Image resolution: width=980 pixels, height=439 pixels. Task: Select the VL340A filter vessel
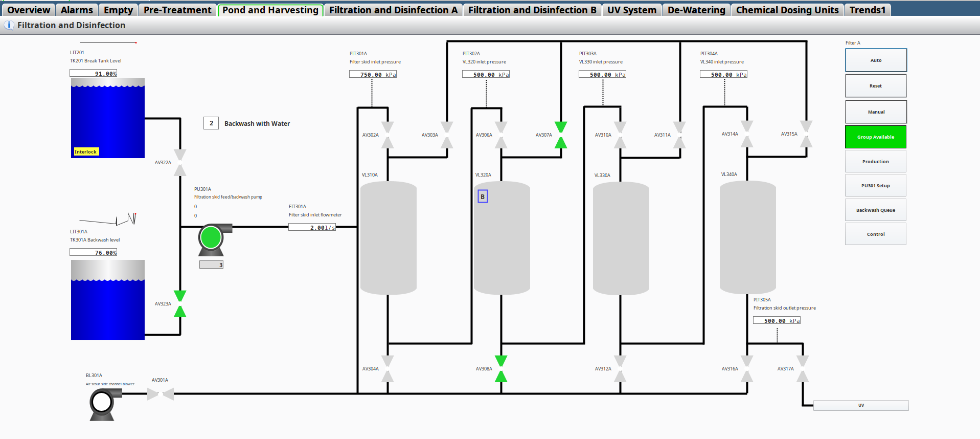[748, 237]
